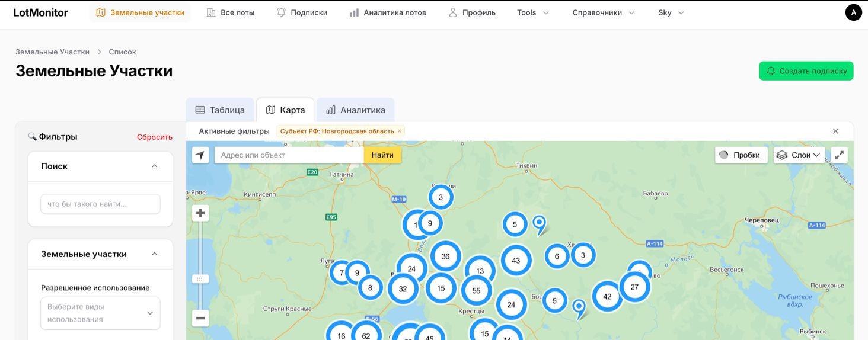Expand the Справочники dropdown menu
The image size is (868, 340).
pyautogui.click(x=604, y=12)
